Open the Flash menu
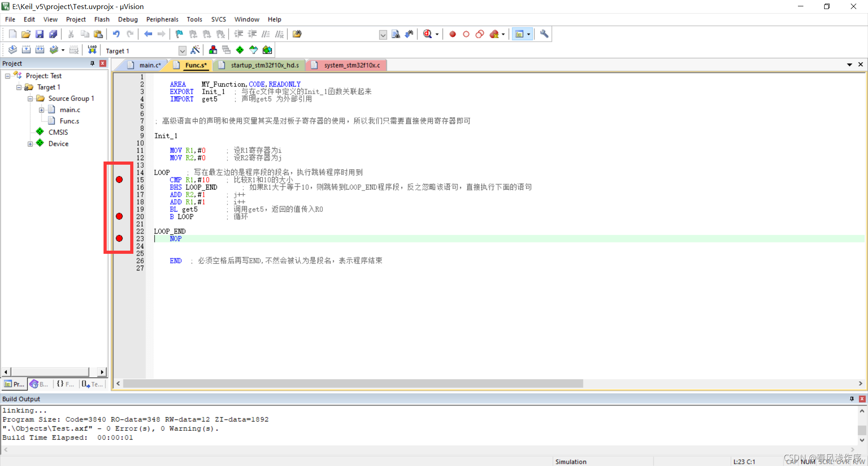Screen dimensions: 868x466 pyautogui.click(x=102, y=19)
